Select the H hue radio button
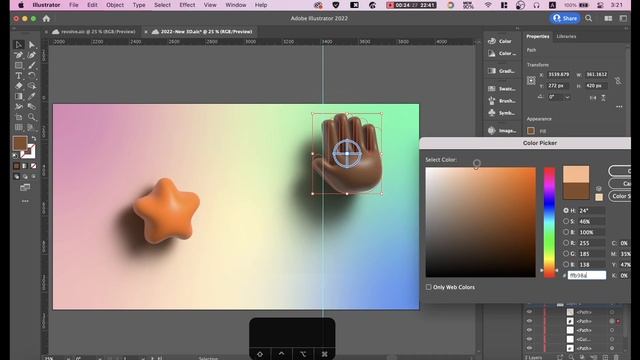 pos(566,210)
